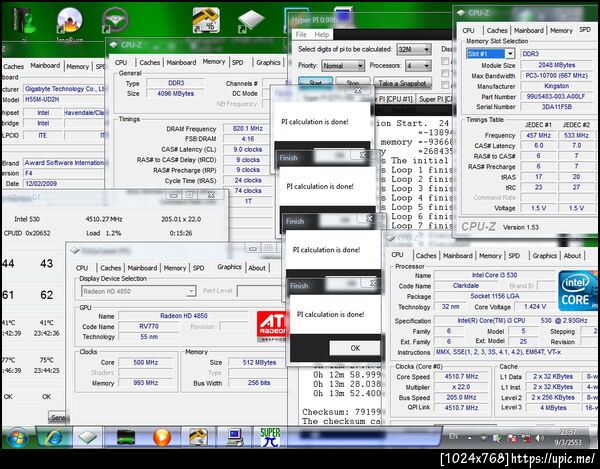Click the part number 99U5403-003.A00LF
This screenshot has width=600, height=469.
coord(556,96)
